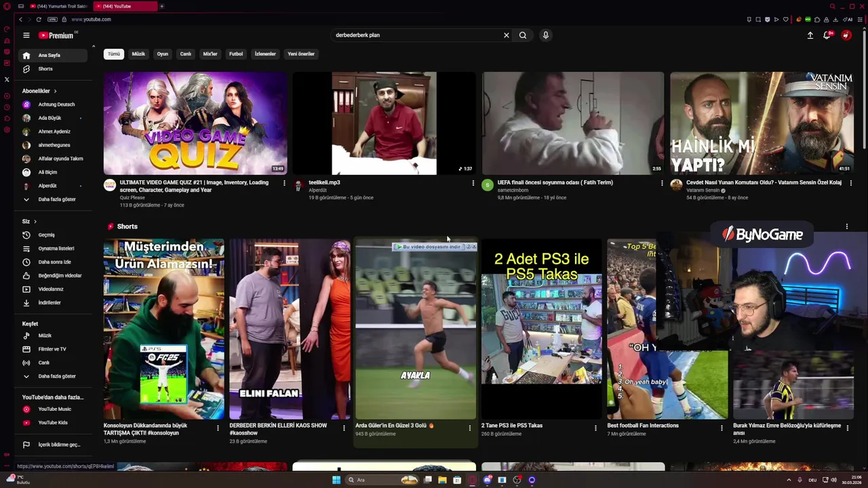This screenshot has width=868, height=488.
Task: Click inside the YouTube search field
Action: coord(416,35)
